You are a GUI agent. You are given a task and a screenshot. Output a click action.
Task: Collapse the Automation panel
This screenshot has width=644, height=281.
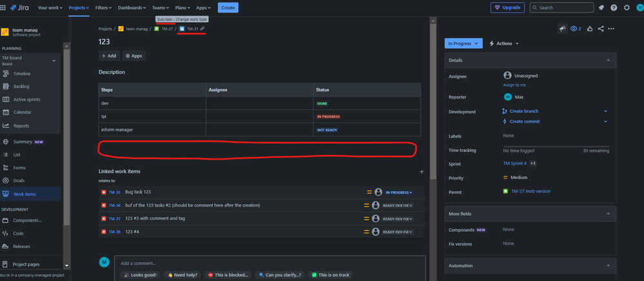[609, 265]
